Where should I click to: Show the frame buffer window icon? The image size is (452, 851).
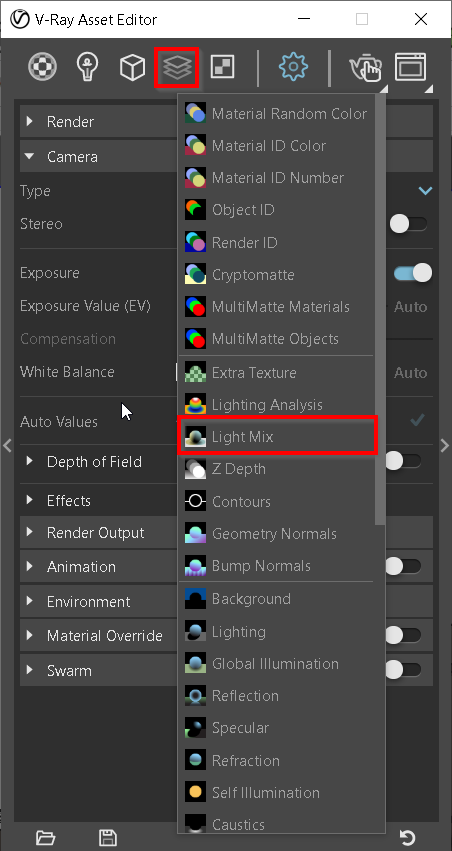[410, 67]
